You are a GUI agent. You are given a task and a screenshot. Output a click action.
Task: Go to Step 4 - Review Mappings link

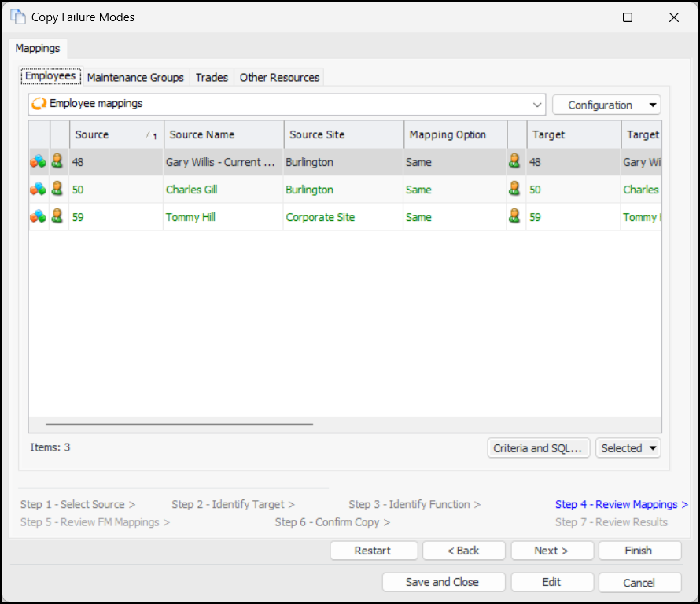(621, 504)
